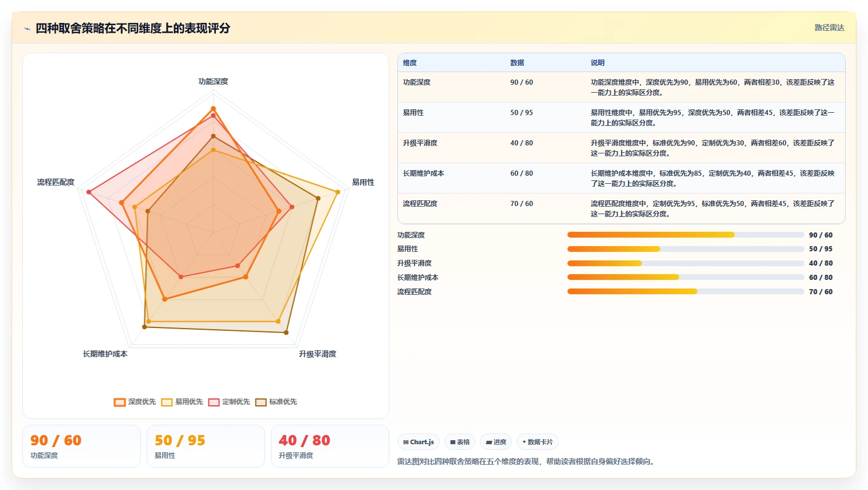Click the Chart.js tag chip
Image resolution: width=868 pixels, height=490 pixels.
419,442
